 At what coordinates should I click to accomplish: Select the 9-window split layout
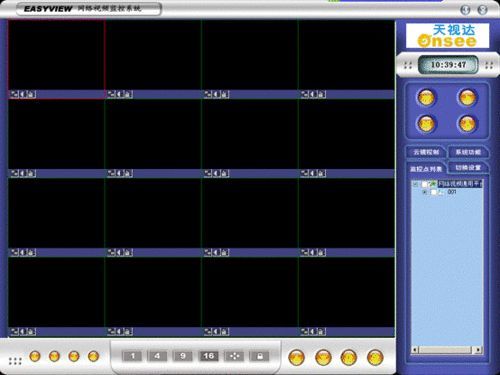click(x=183, y=356)
